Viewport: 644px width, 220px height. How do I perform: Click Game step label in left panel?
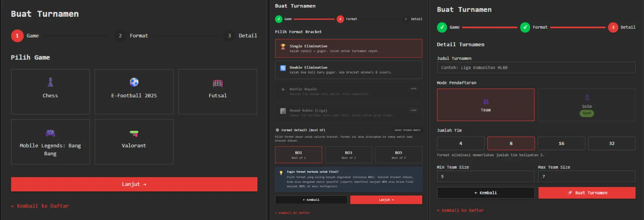click(x=33, y=36)
